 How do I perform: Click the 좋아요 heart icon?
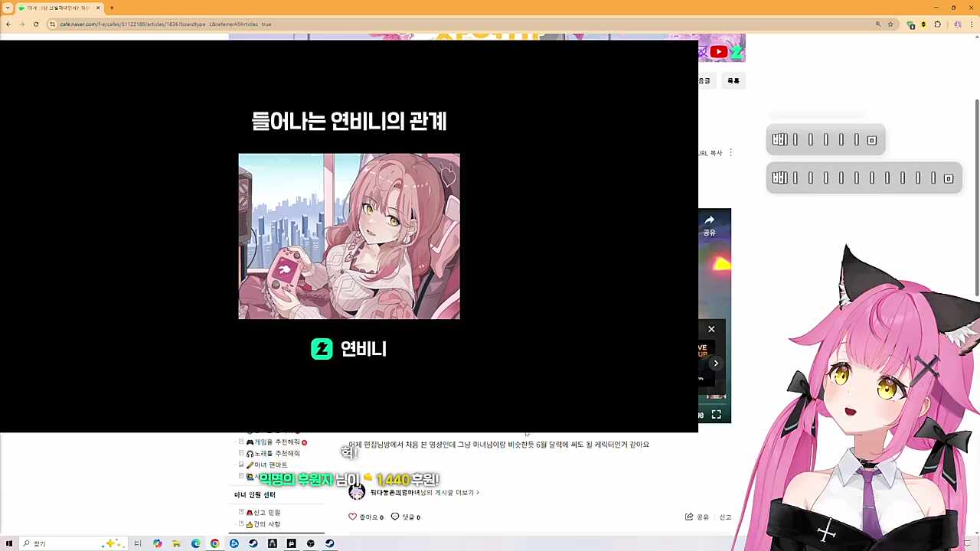353,517
